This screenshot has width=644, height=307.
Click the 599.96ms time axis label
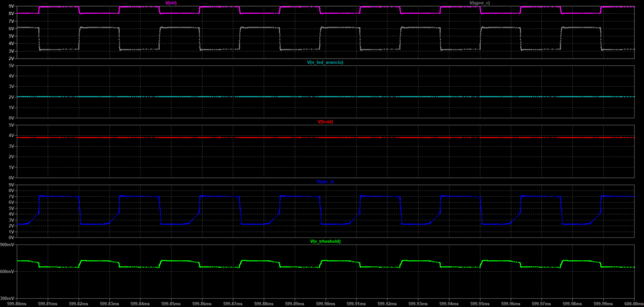[510, 304]
